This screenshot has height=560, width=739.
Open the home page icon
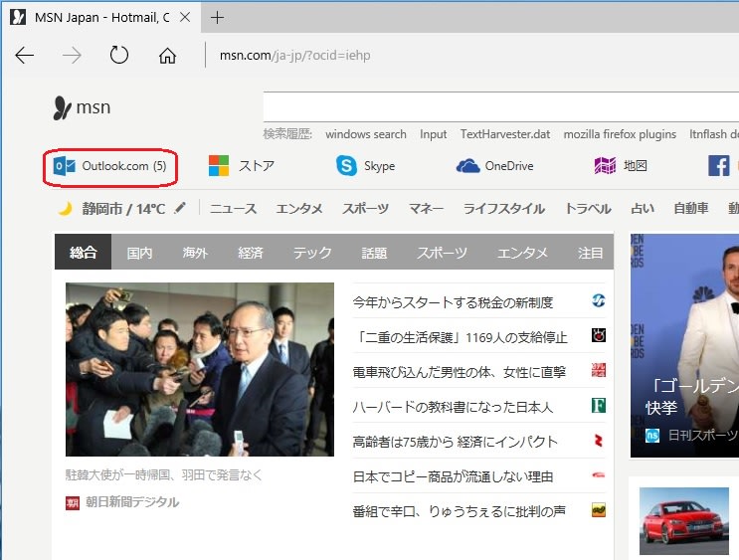pos(167,56)
